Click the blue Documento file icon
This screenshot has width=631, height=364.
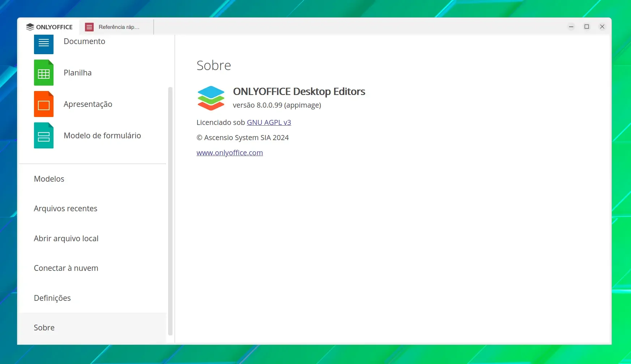[x=44, y=44]
